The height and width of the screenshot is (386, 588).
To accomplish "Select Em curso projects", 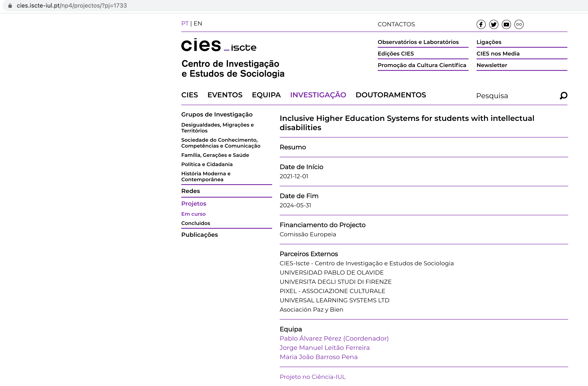I will tap(193, 214).
